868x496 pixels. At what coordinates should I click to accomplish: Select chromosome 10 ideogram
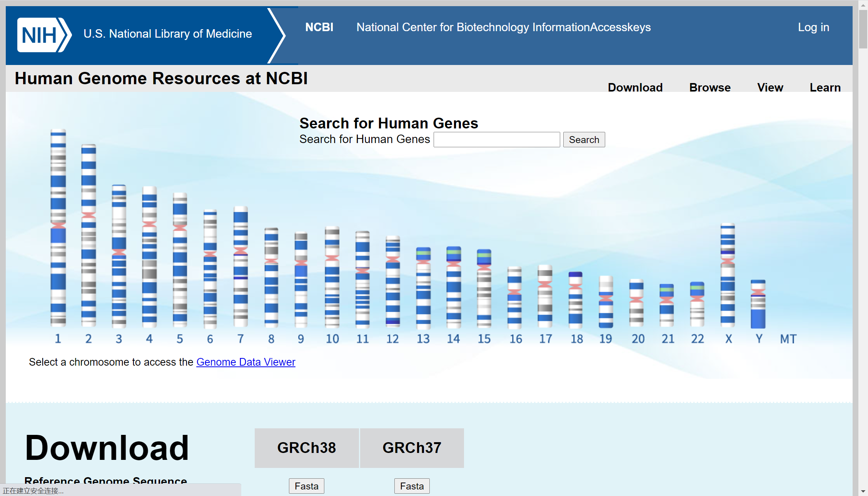[332, 277]
